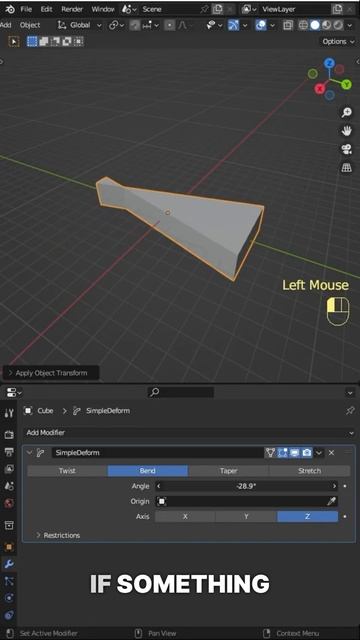This screenshot has width=360, height=640.
Task: Open the Object properties tab
Action: 9,547
